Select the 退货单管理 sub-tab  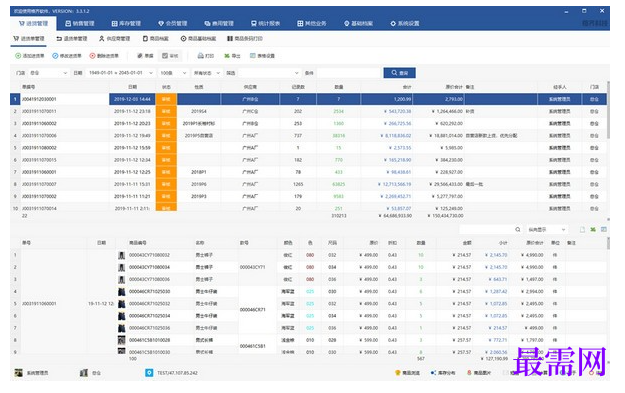point(72,39)
